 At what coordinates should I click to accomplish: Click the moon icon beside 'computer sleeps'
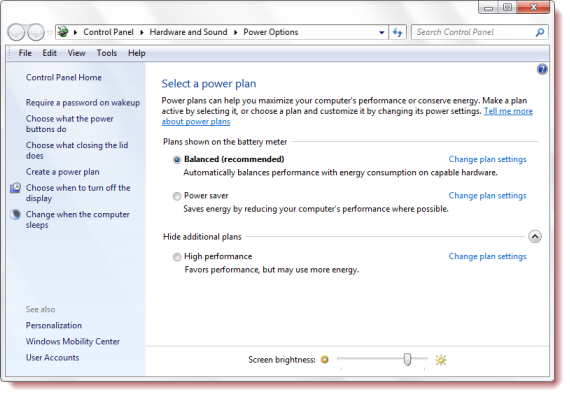(15, 214)
